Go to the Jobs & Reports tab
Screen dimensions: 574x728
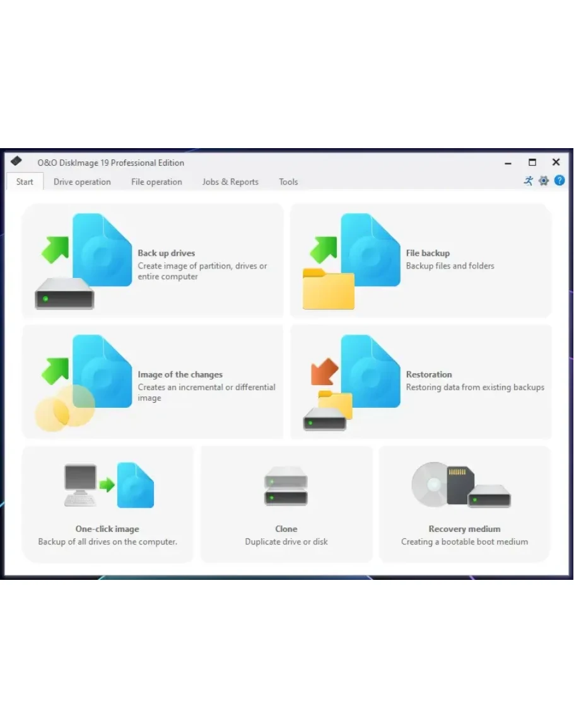[x=230, y=182]
